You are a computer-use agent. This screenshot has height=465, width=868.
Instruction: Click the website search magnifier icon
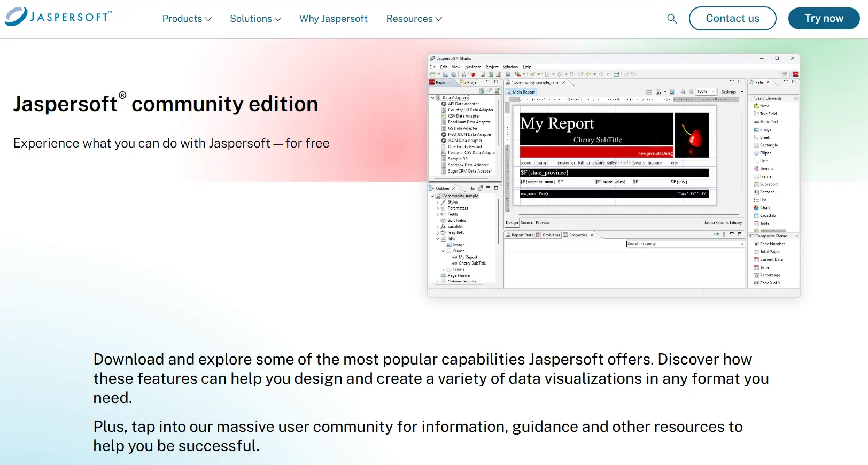pyautogui.click(x=672, y=19)
